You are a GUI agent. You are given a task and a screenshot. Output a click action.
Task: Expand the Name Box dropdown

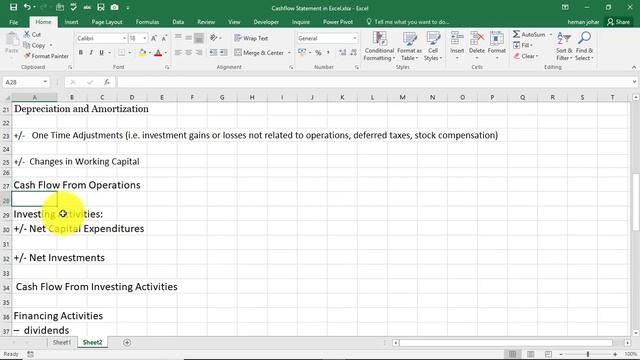click(x=45, y=82)
